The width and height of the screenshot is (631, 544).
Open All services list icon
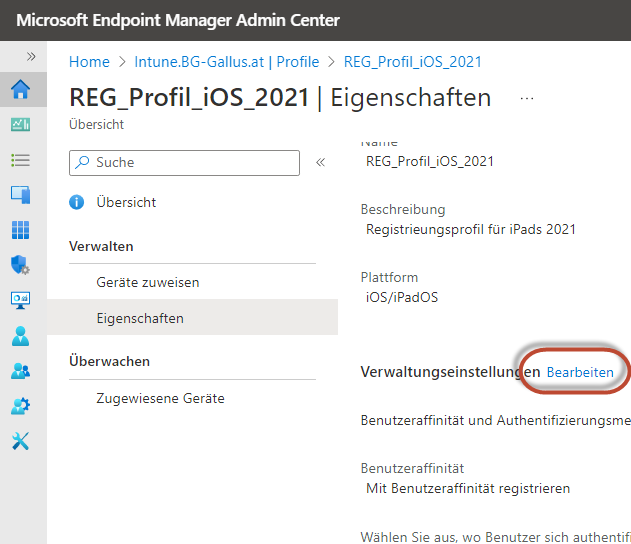[x=20, y=160]
